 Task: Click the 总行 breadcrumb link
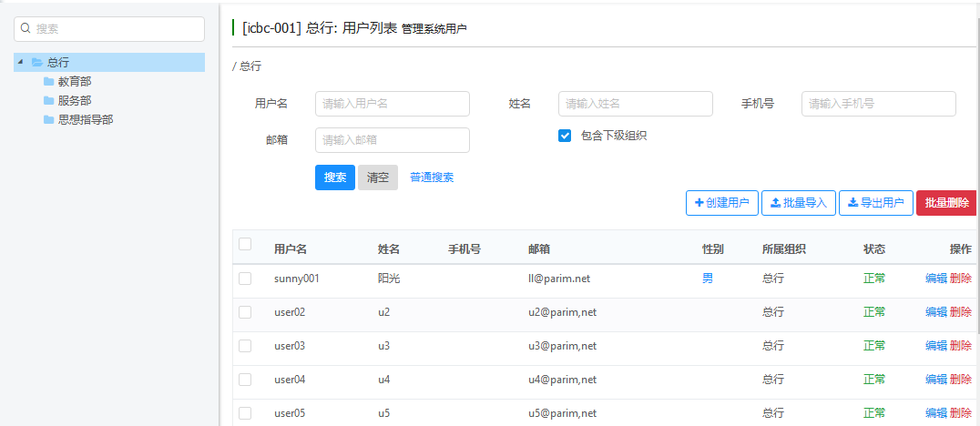point(250,66)
